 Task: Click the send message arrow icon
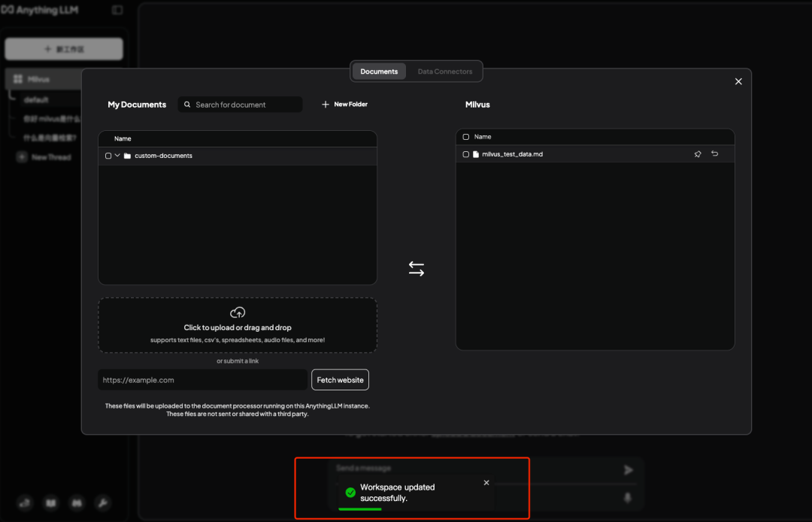(x=628, y=469)
